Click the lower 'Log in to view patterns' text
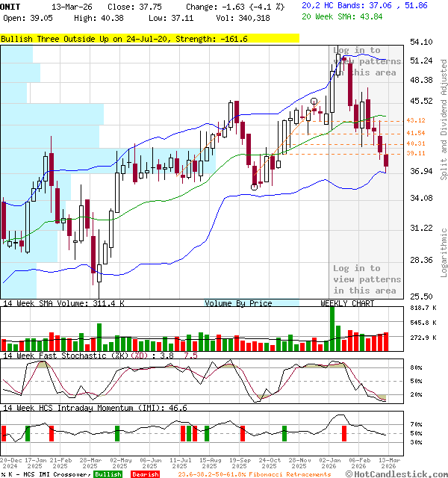 367,279
